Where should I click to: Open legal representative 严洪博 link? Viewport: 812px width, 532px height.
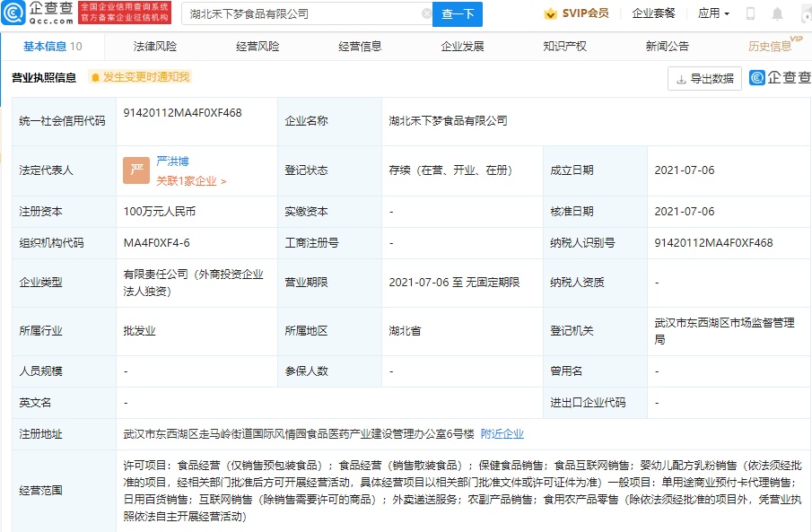(172, 161)
